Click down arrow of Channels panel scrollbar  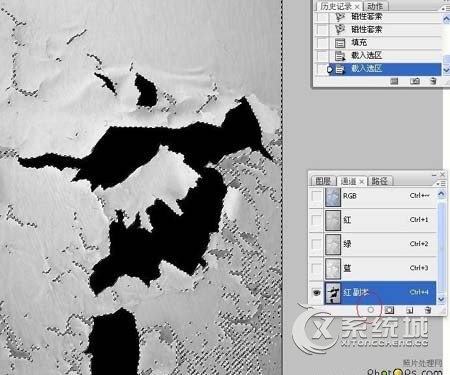(x=441, y=299)
